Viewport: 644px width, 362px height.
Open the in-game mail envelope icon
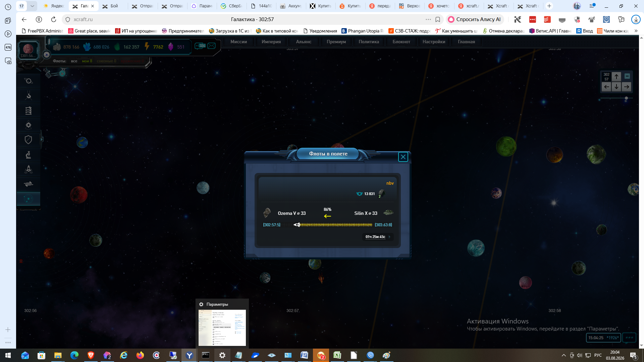(x=212, y=46)
